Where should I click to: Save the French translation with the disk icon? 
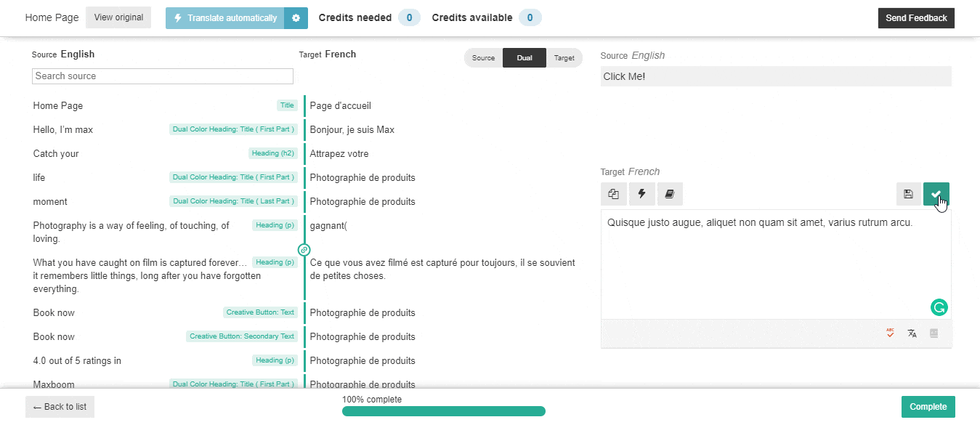tap(908, 194)
